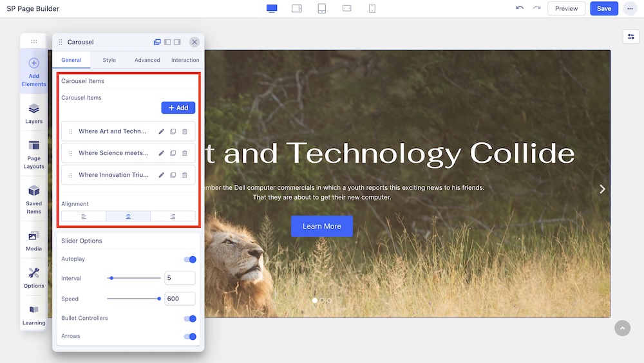Go to next slide with right chevron
Screen dimensions: 644x363
pyautogui.click(x=602, y=189)
